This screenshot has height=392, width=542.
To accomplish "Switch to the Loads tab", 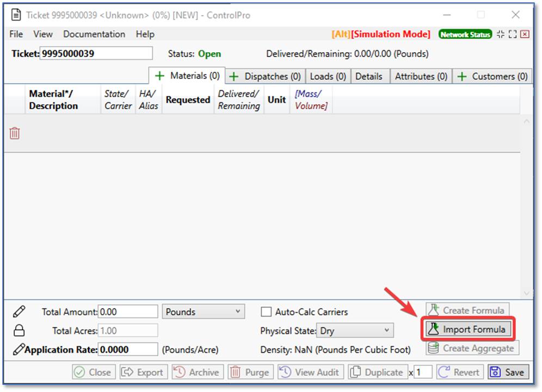I will (x=328, y=77).
